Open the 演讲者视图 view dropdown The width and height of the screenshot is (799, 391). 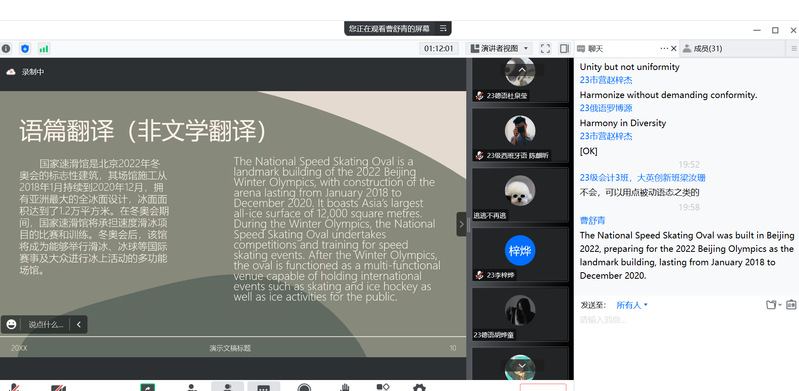point(499,48)
